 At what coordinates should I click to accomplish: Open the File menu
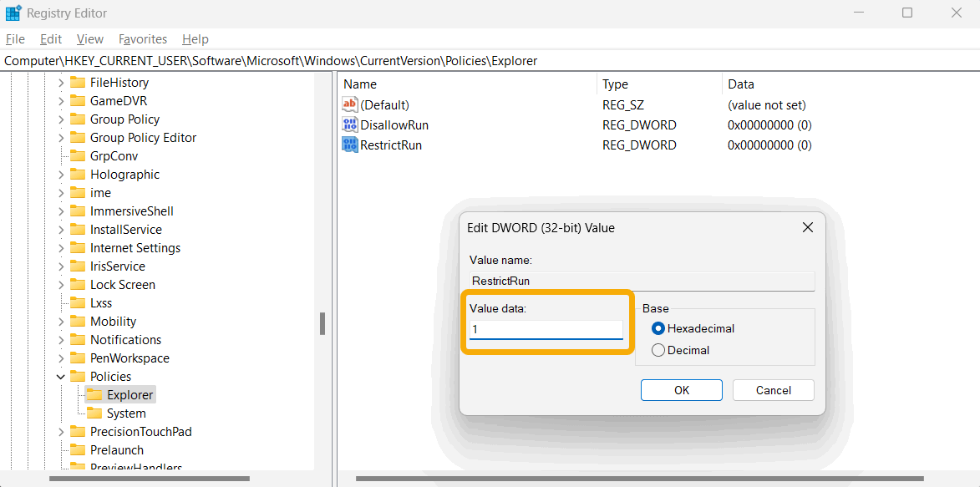point(15,38)
